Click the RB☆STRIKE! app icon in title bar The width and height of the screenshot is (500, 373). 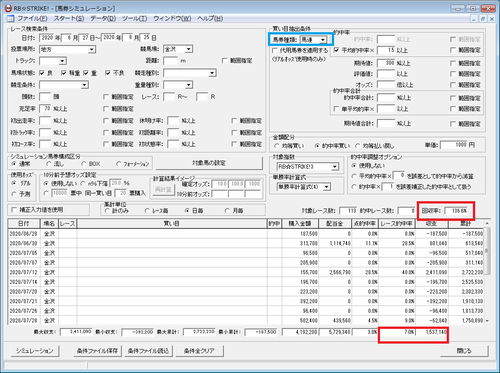(x=8, y=8)
